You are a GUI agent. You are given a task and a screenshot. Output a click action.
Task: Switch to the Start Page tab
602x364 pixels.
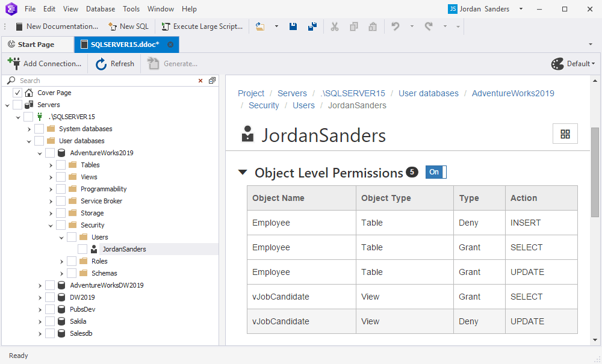(37, 44)
